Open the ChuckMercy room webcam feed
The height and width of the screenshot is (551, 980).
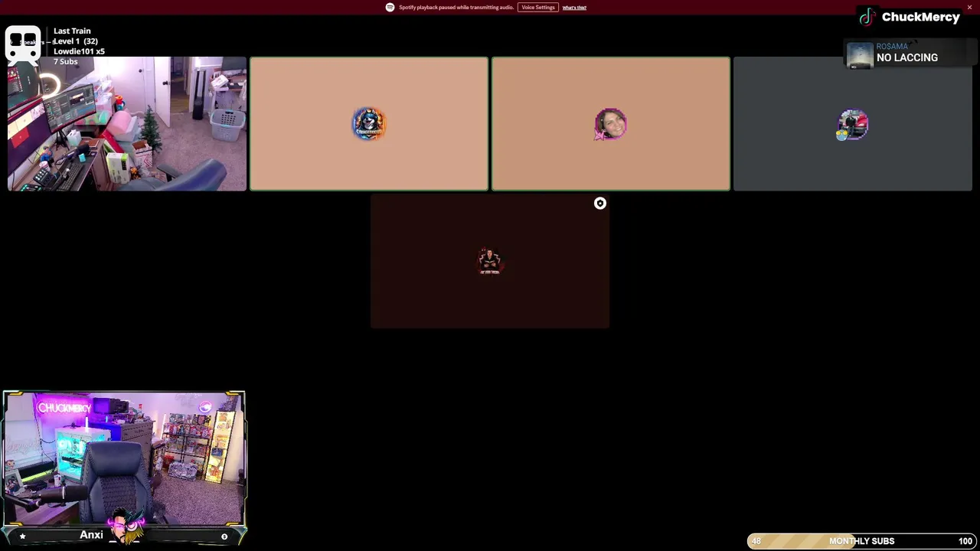coord(124,459)
